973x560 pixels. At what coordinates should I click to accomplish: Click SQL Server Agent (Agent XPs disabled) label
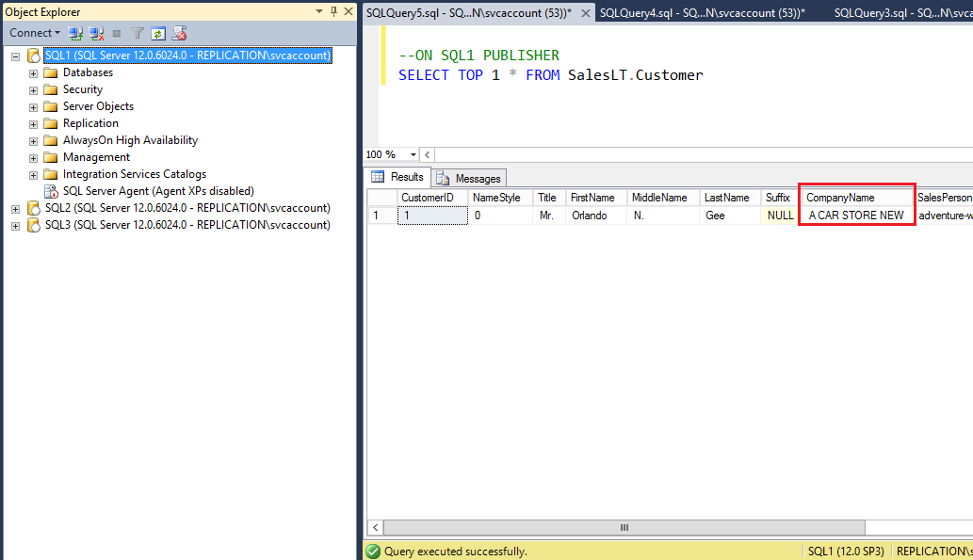tap(158, 191)
